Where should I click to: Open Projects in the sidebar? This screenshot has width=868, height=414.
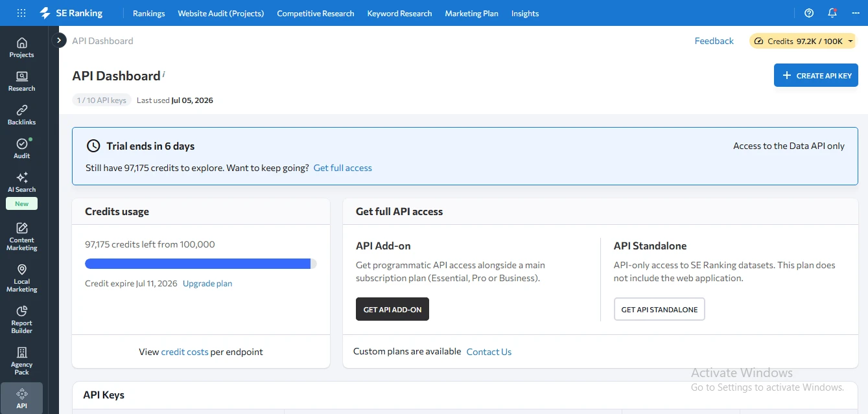(21, 47)
